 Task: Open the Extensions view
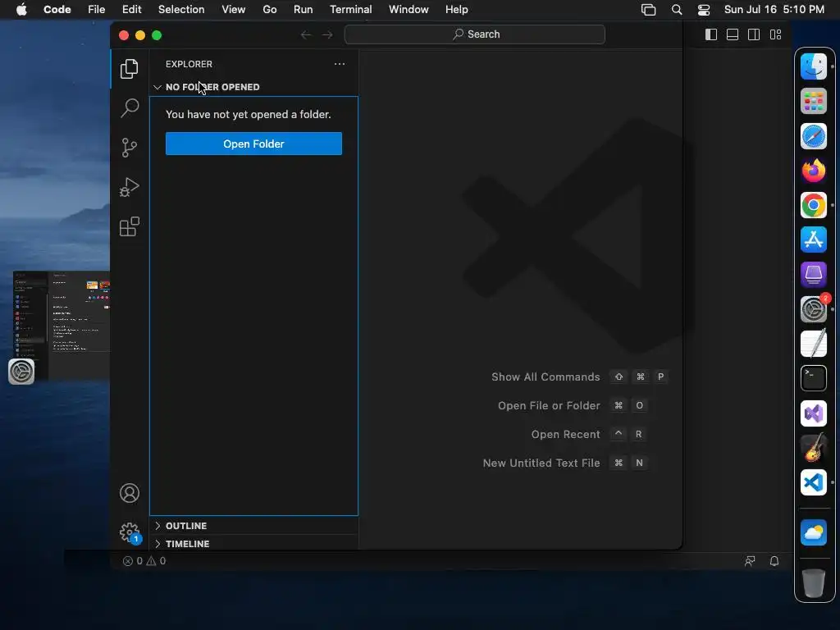click(129, 226)
